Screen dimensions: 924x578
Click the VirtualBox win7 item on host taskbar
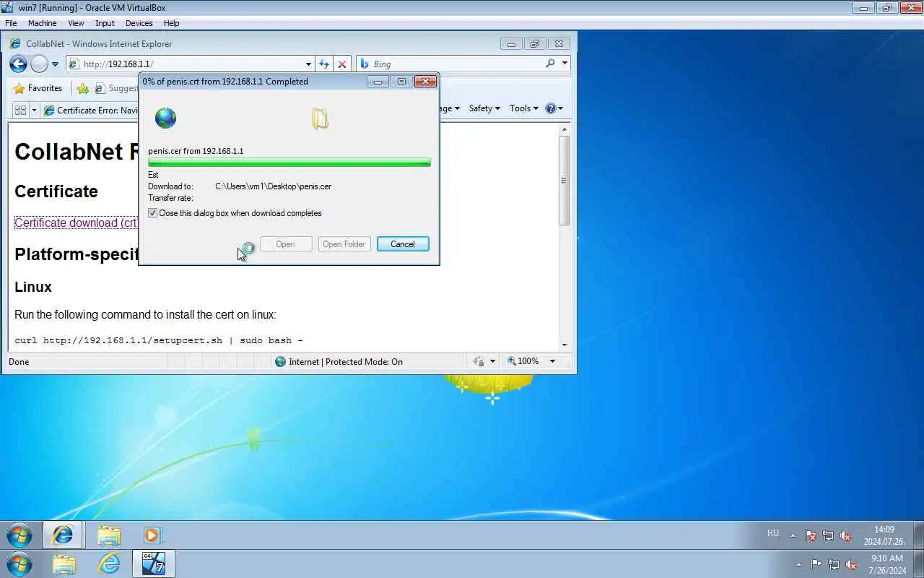pos(154,564)
